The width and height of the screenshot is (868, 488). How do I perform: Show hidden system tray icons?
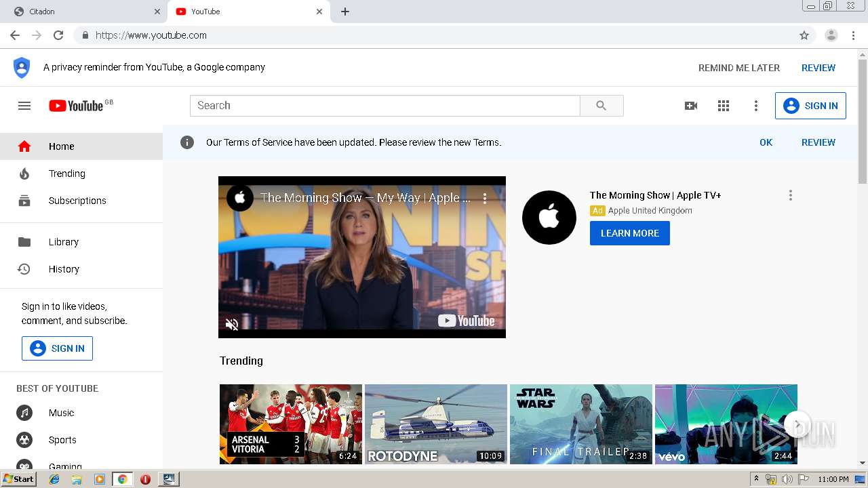click(756, 479)
